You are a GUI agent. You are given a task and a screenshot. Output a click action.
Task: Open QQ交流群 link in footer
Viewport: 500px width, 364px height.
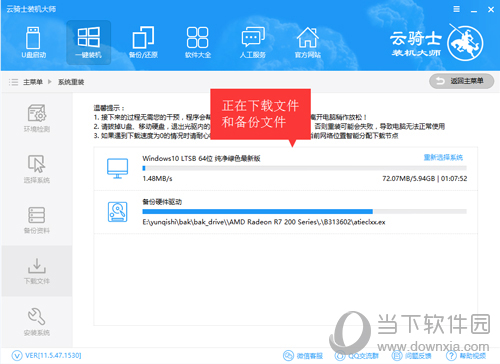coord(357,356)
